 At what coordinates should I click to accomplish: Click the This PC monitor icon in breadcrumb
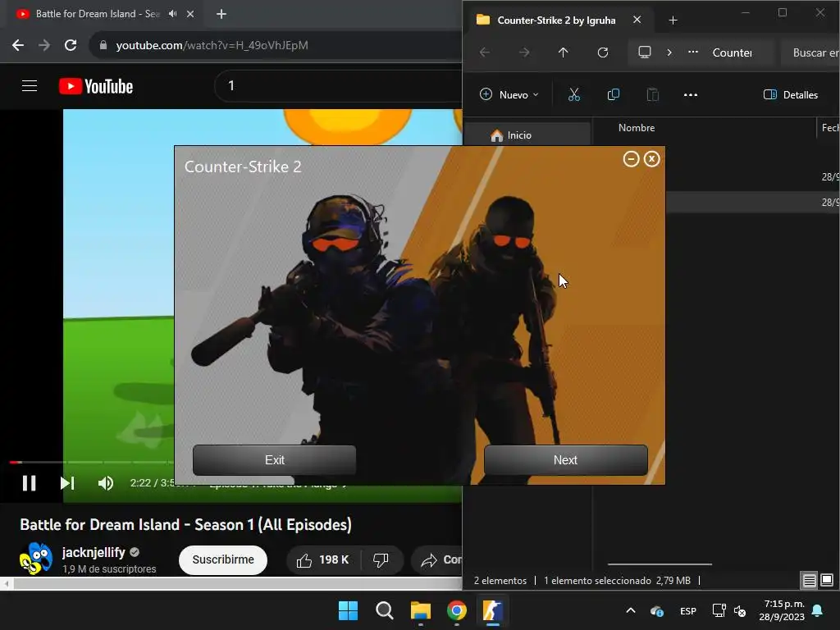coord(645,52)
